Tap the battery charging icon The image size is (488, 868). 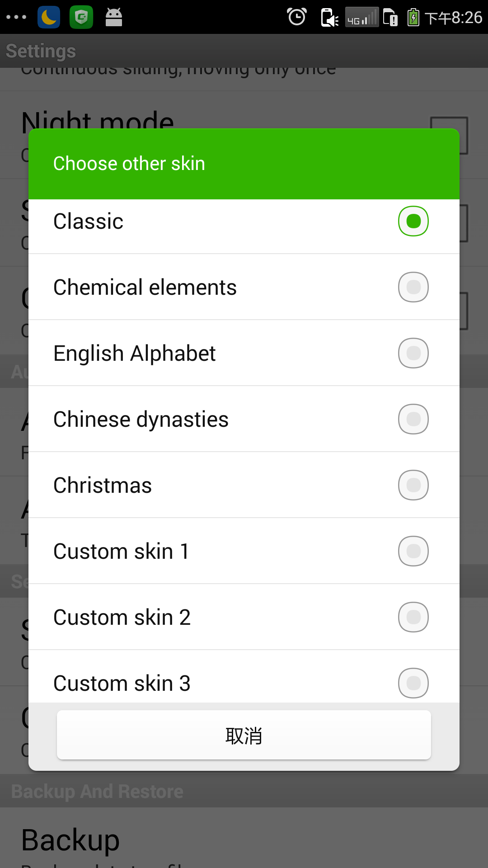click(413, 17)
